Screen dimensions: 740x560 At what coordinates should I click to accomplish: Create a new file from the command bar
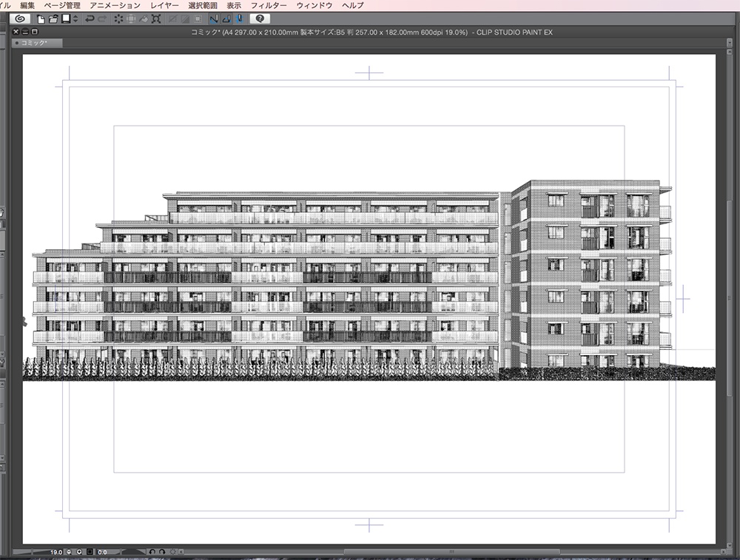(x=41, y=19)
